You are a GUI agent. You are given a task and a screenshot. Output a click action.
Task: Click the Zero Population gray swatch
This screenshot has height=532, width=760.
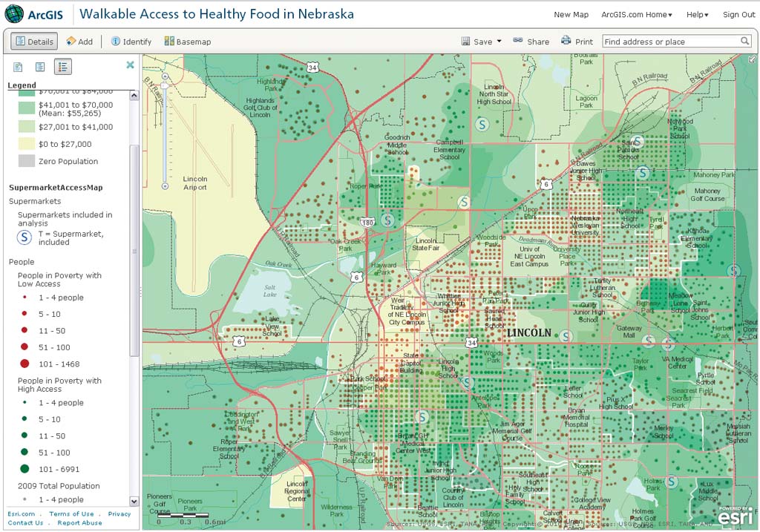(27, 161)
